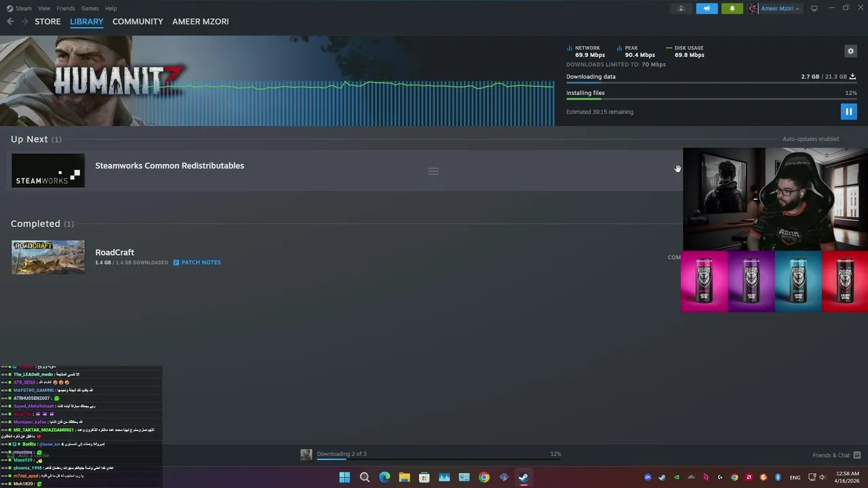Open the Friends menu
The height and width of the screenshot is (488, 868).
tap(66, 8)
